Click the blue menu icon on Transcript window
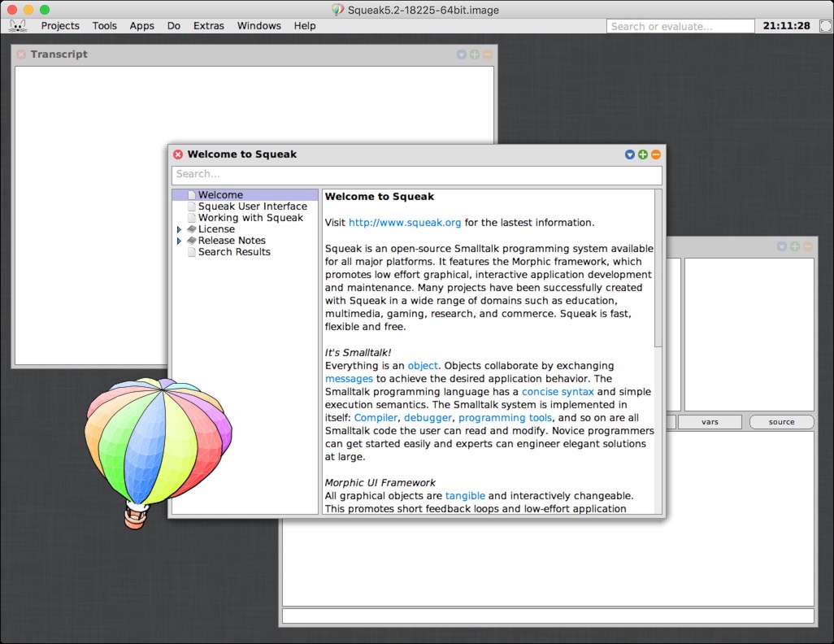Image resolution: width=834 pixels, height=644 pixels. tap(462, 54)
